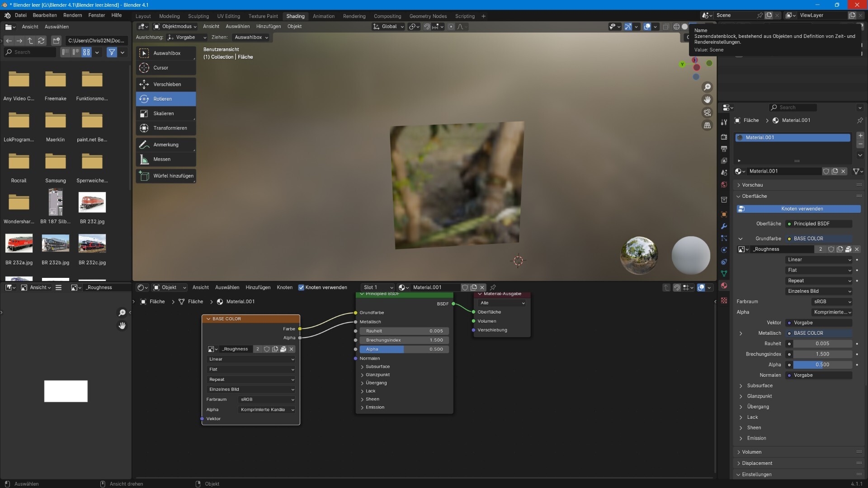Click the viewport zoom magnifier icon
The height and width of the screenshot is (488, 868).
(707, 87)
